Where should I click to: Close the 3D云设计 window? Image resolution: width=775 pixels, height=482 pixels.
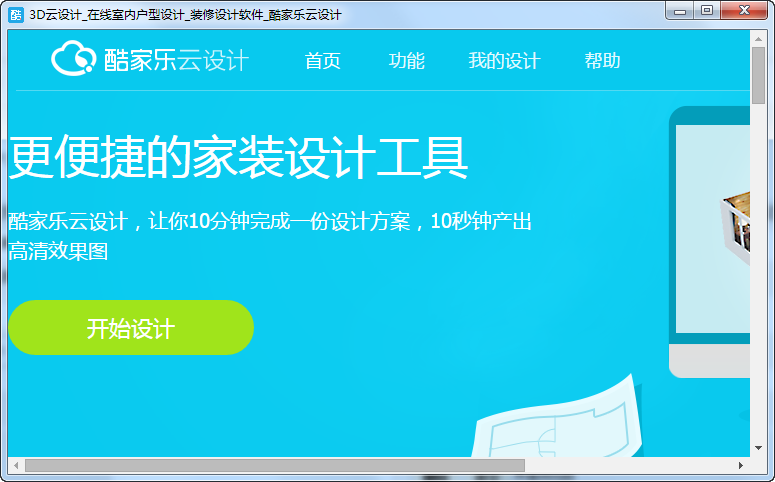tap(744, 11)
